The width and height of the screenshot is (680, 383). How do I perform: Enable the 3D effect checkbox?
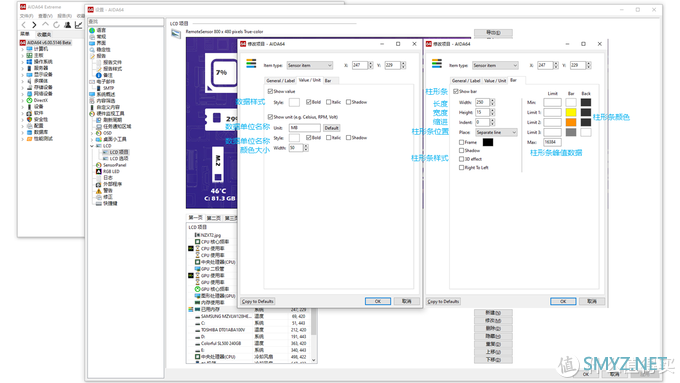coord(461,159)
